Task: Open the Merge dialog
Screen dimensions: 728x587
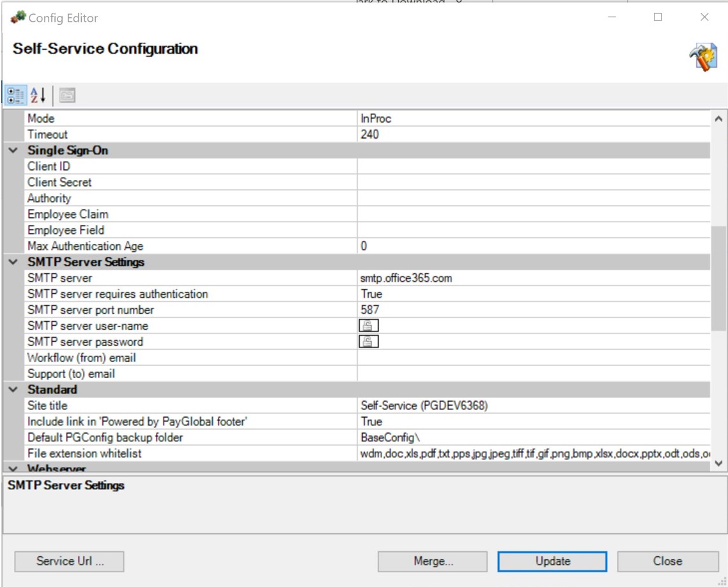Action: pyautogui.click(x=431, y=561)
